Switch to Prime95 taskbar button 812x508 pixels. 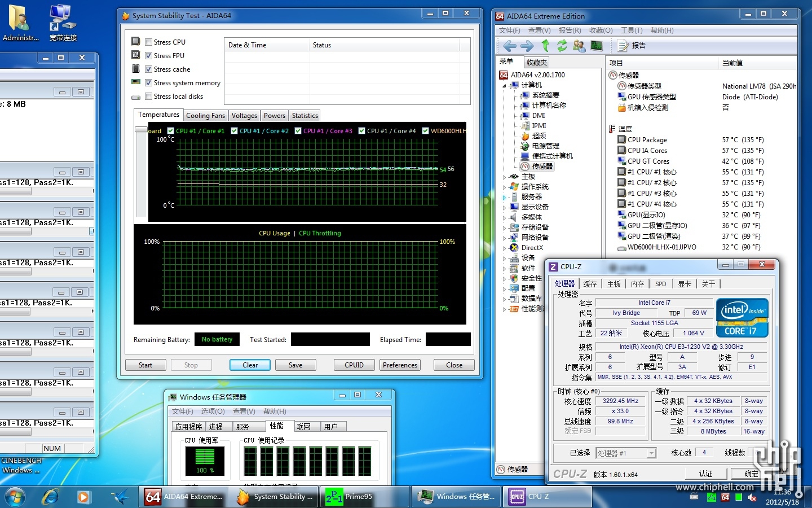click(x=365, y=497)
